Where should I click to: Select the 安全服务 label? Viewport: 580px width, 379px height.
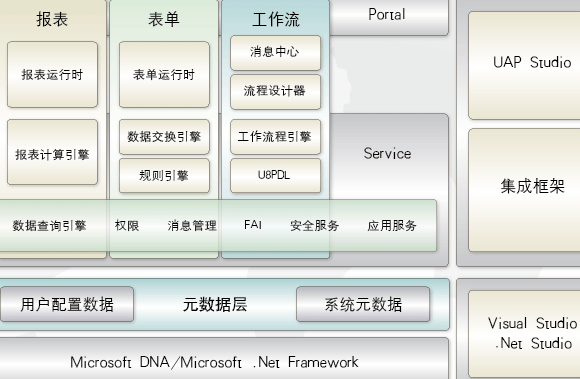(x=314, y=226)
